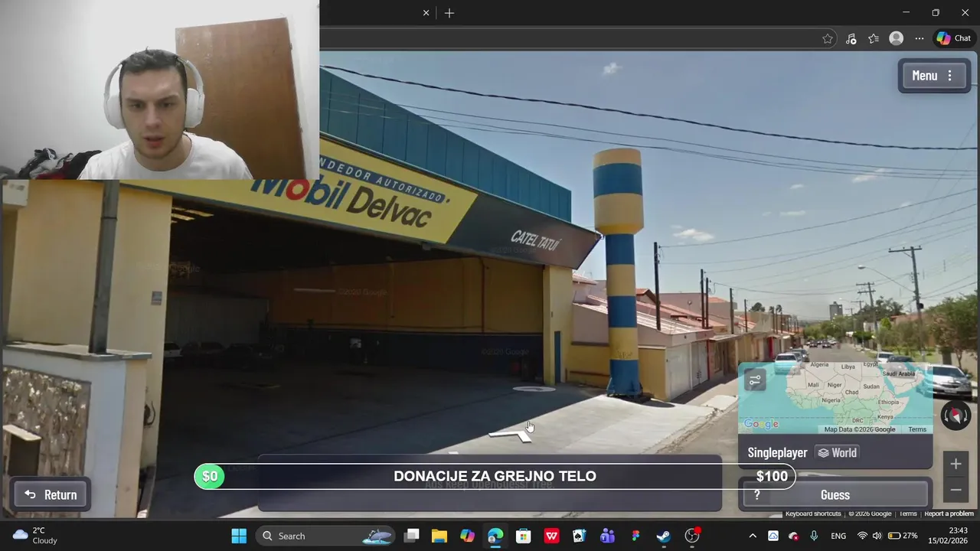Viewport: 980px width, 551px height.
Task: Add page to favorites star
Action: click(828, 38)
